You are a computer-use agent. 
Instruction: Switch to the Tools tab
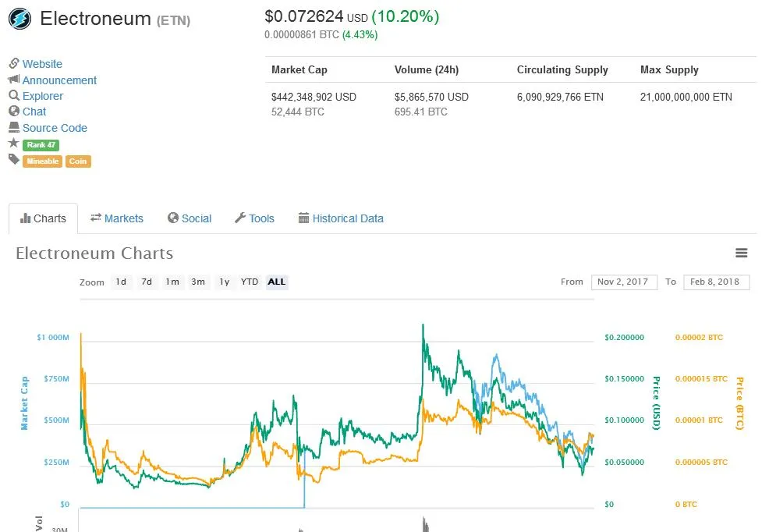tap(254, 218)
